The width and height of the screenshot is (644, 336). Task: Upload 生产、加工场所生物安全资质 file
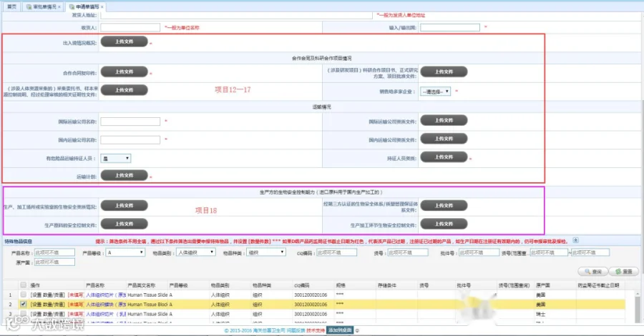click(124, 206)
